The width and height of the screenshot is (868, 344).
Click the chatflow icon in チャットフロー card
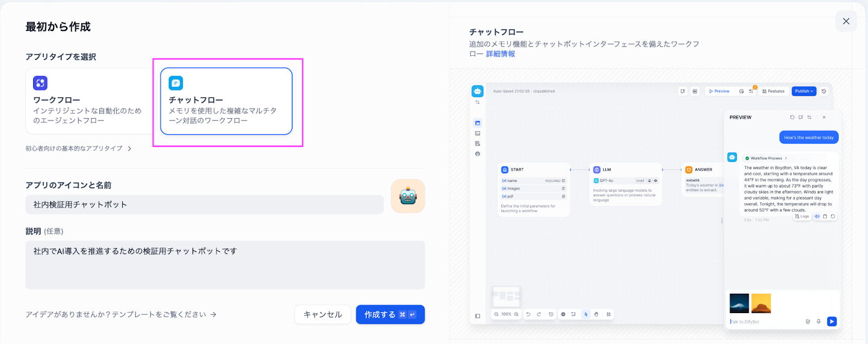click(176, 83)
